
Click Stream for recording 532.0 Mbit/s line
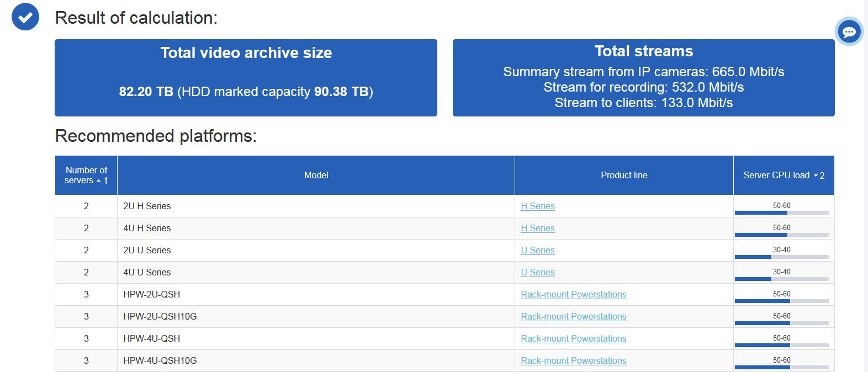(644, 87)
